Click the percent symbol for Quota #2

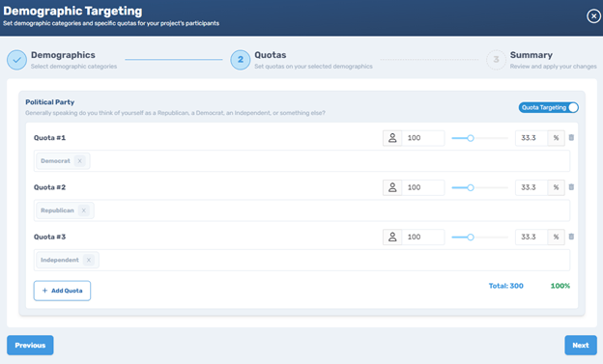coord(556,187)
